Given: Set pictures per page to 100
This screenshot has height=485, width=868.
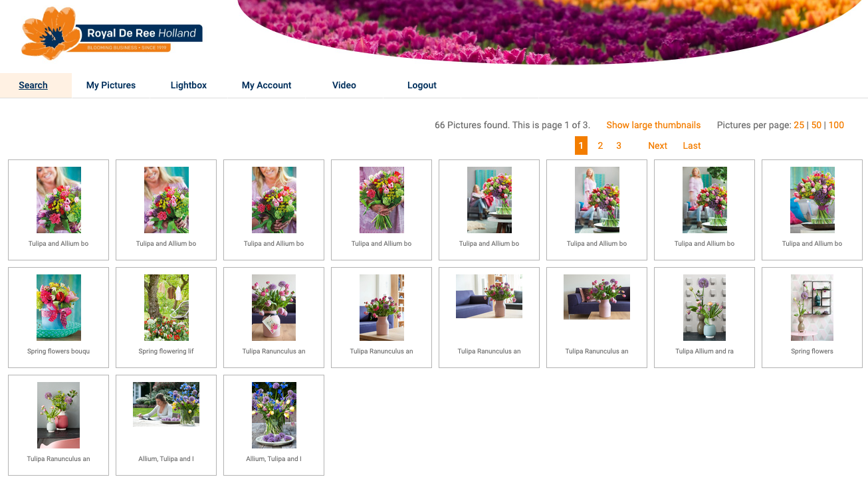Looking at the screenshot, I should coord(836,125).
